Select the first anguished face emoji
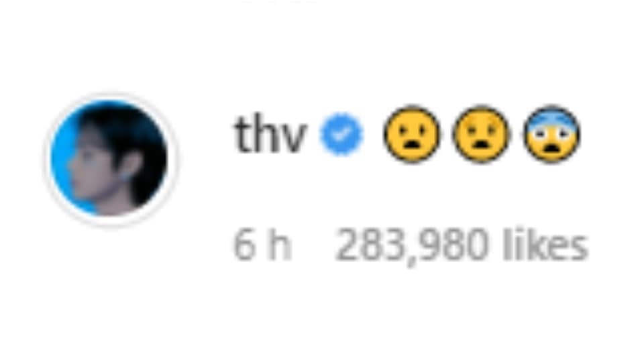The height and width of the screenshot is (362, 644). tap(411, 134)
